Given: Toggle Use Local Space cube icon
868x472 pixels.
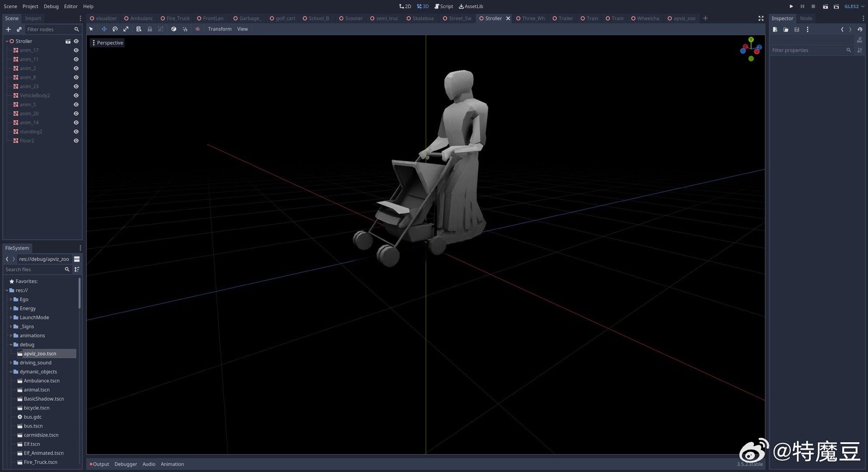Looking at the screenshot, I should (x=174, y=29).
